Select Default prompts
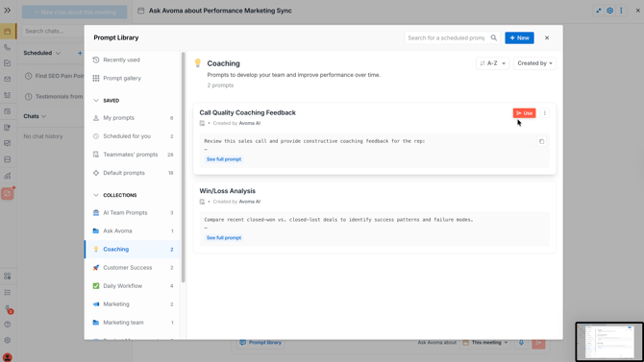Image resolution: width=644 pixels, height=362 pixels. 133,173
